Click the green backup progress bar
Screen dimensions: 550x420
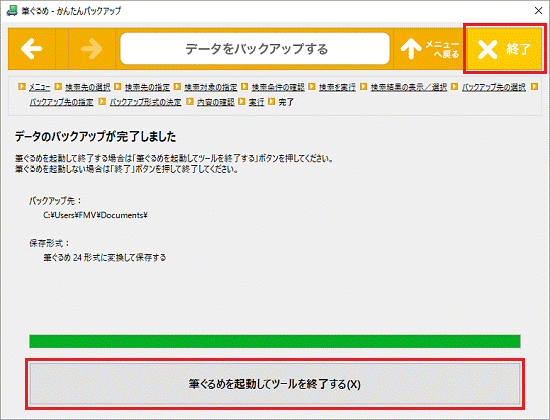click(275, 341)
